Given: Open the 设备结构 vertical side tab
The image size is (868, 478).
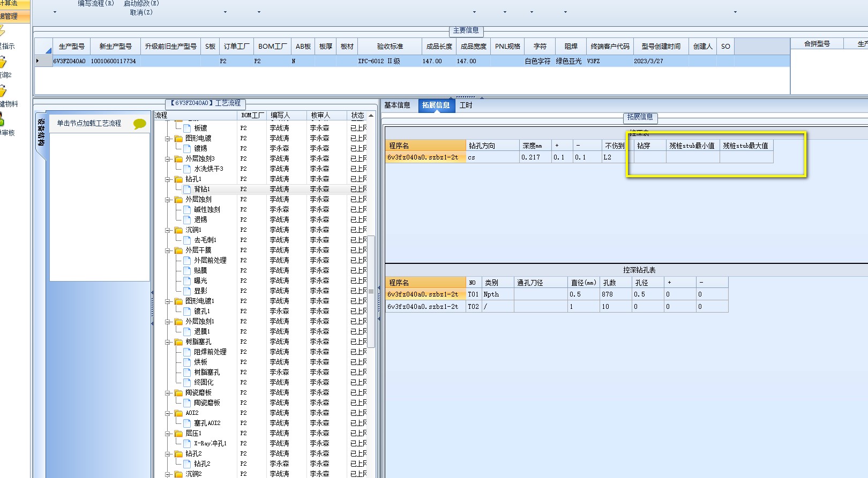Looking at the screenshot, I should tap(41, 133).
